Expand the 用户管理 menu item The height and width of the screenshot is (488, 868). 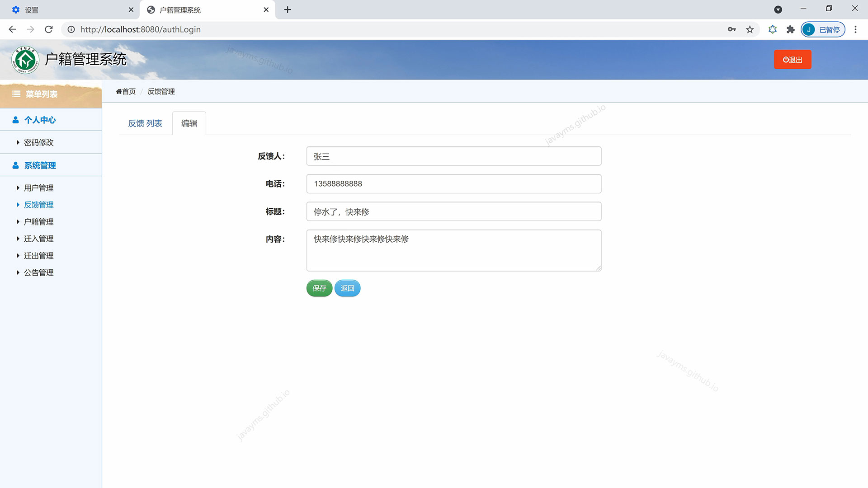pyautogui.click(x=39, y=188)
